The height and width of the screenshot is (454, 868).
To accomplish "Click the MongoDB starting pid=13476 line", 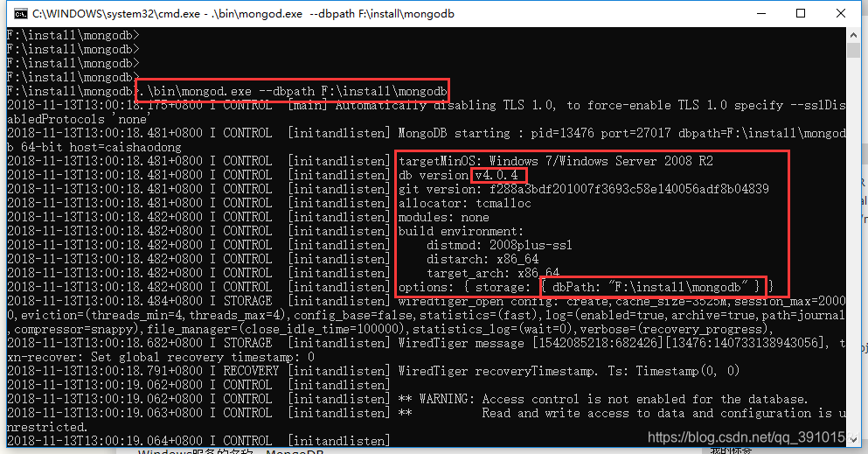I will click(621, 134).
